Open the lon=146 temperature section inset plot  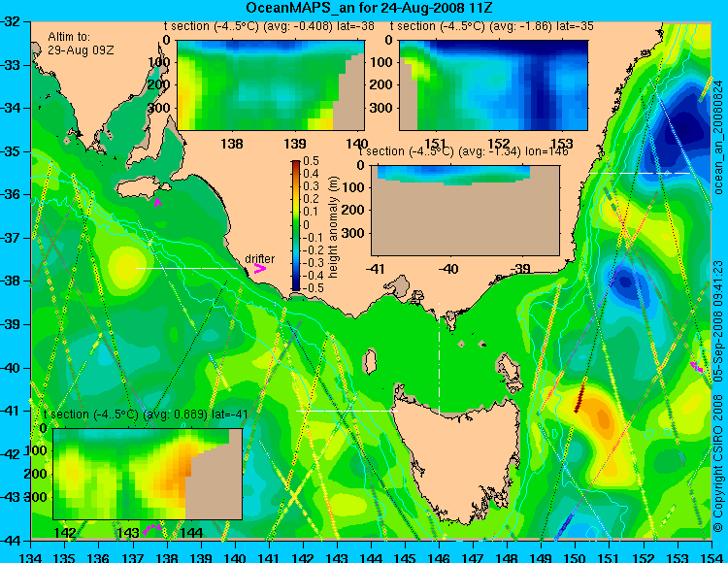click(465, 210)
